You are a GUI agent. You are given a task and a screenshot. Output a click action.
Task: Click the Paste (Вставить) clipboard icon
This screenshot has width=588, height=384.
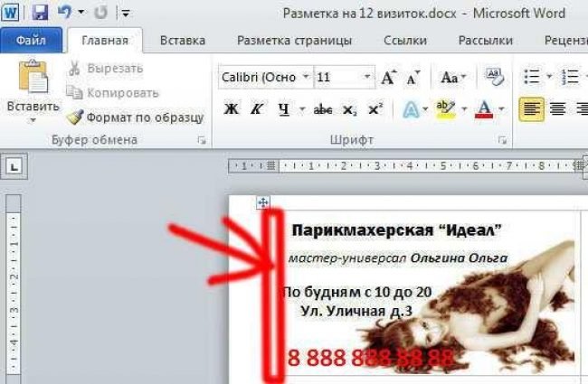(33, 80)
